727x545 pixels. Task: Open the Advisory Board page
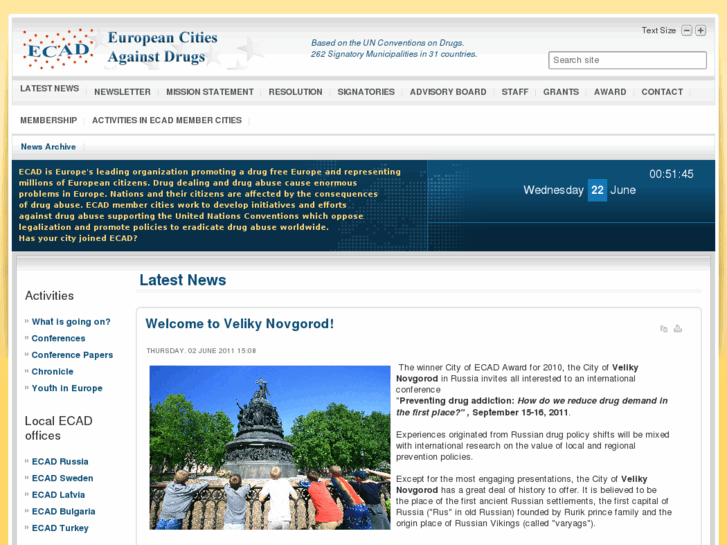448,92
